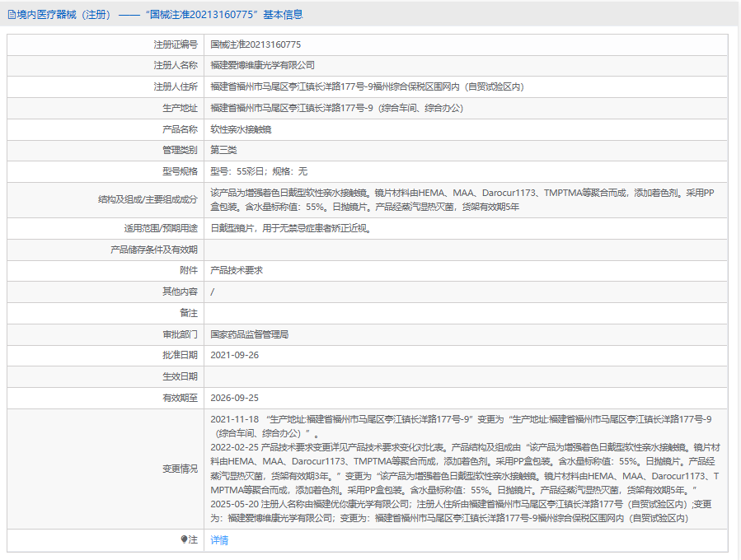The width and height of the screenshot is (741, 560).
Task: Click the 变更情况 row label
Action: [x=180, y=469]
